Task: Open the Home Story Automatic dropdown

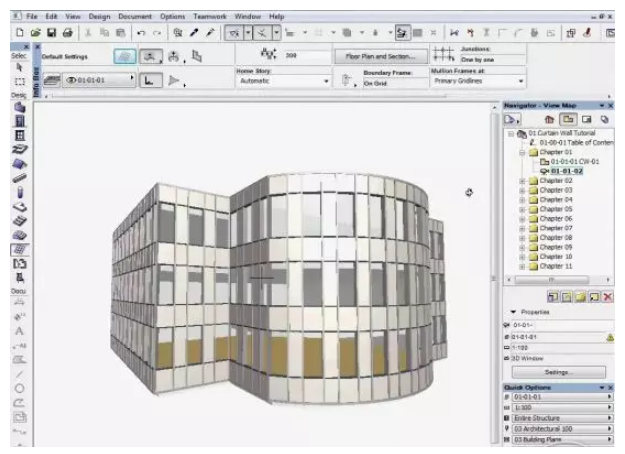Action: point(284,81)
